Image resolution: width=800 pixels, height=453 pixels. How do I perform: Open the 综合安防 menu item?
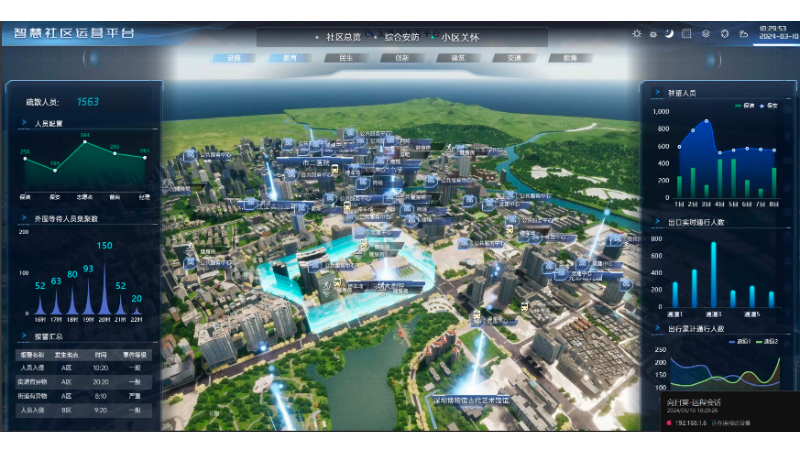(x=402, y=37)
